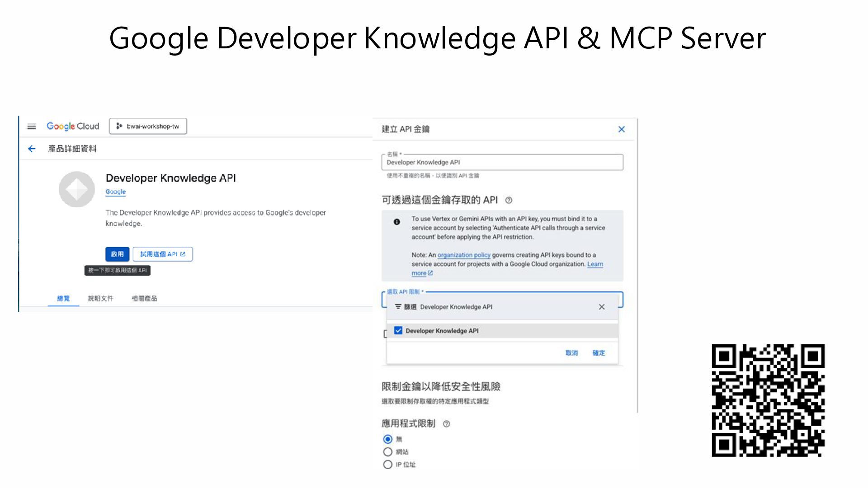This screenshot has width=868, height=488.
Task: Click the QR code image
Action: click(768, 400)
